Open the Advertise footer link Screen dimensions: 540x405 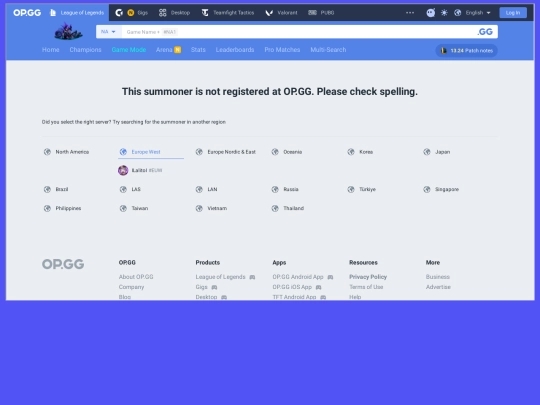pyautogui.click(x=438, y=287)
